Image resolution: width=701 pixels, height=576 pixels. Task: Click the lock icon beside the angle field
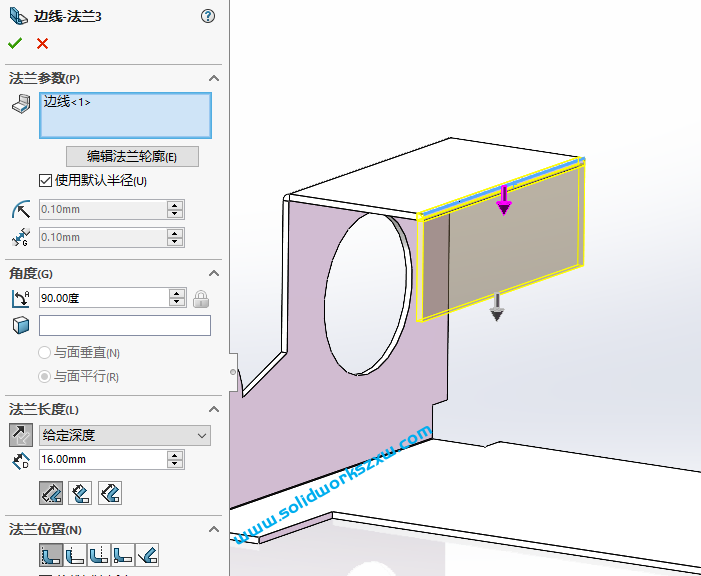[201, 299]
